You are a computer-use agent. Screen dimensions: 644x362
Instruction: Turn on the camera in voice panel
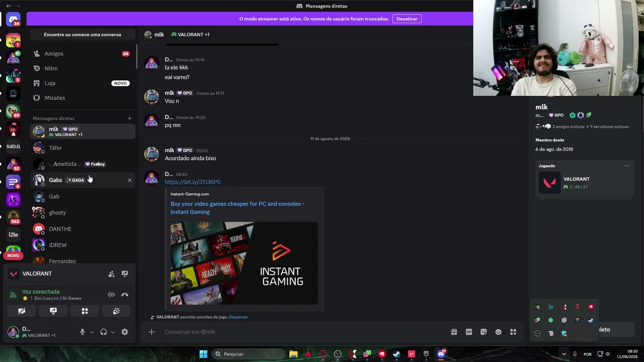pyautogui.click(x=22, y=311)
